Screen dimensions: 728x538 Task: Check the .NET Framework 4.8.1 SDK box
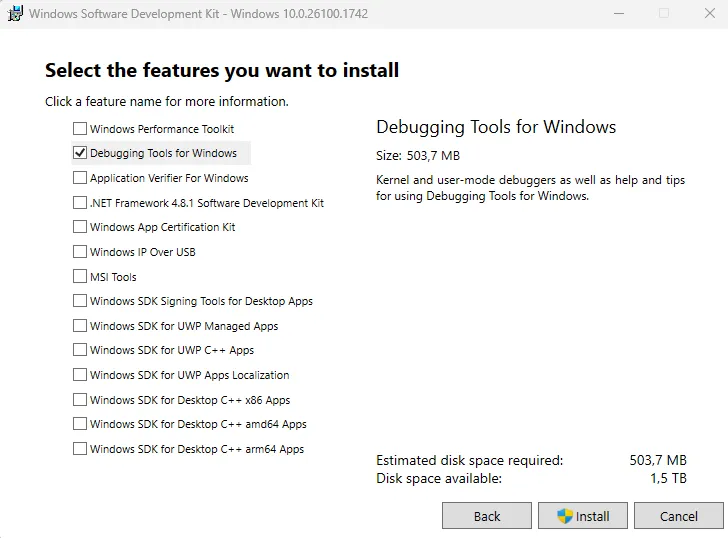80,203
